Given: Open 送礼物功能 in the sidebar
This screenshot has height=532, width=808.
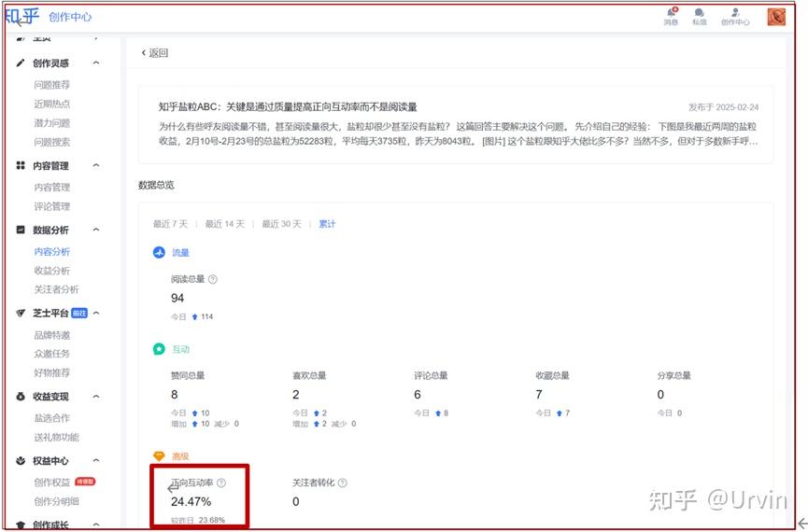Looking at the screenshot, I should (57, 437).
